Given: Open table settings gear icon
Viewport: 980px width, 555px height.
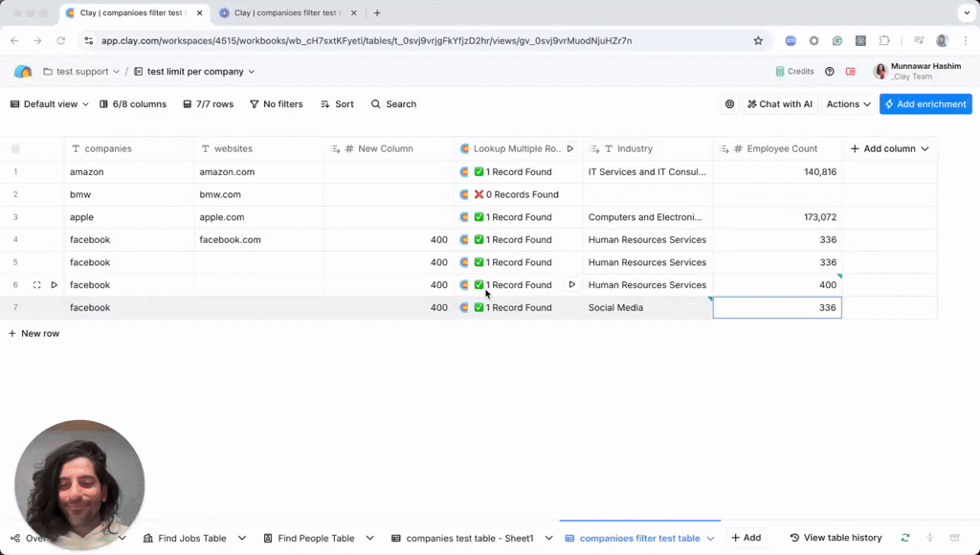Looking at the screenshot, I should 730,104.
